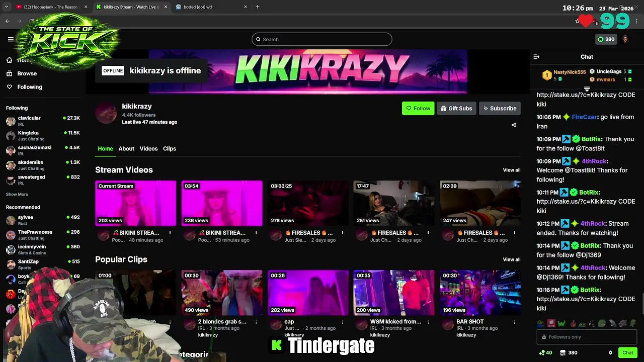Switch to the Hoobastank YouTube browser tab

[x=50, y=7]
